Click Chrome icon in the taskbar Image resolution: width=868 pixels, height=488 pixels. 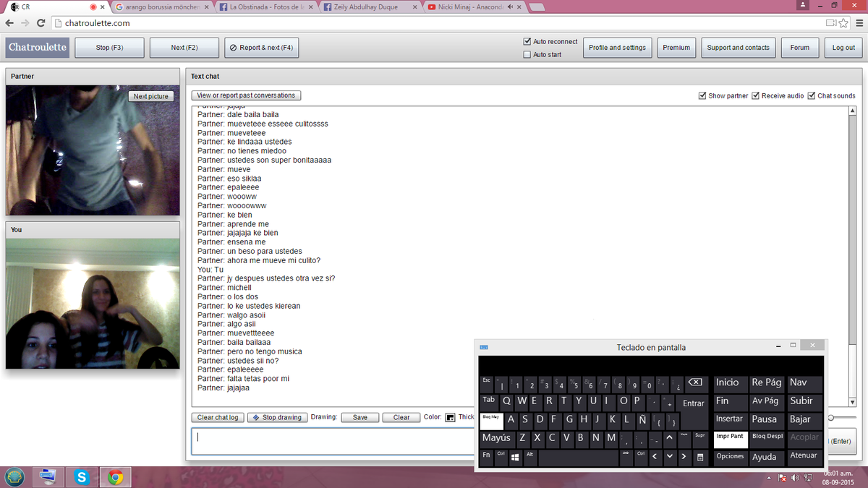[114, 477]
